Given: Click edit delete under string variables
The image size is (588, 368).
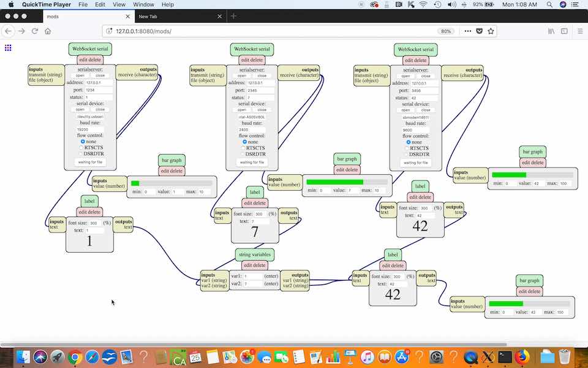Looking at the screenshot, I should pos(255,265).
